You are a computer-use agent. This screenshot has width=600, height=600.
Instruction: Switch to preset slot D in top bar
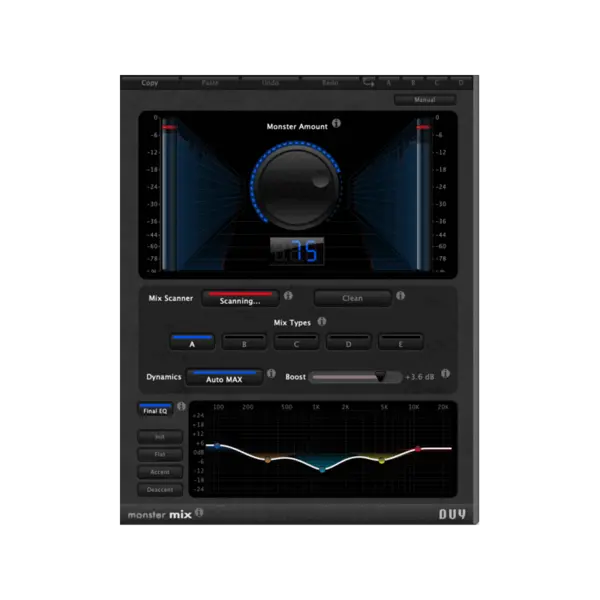click(461, 83)
